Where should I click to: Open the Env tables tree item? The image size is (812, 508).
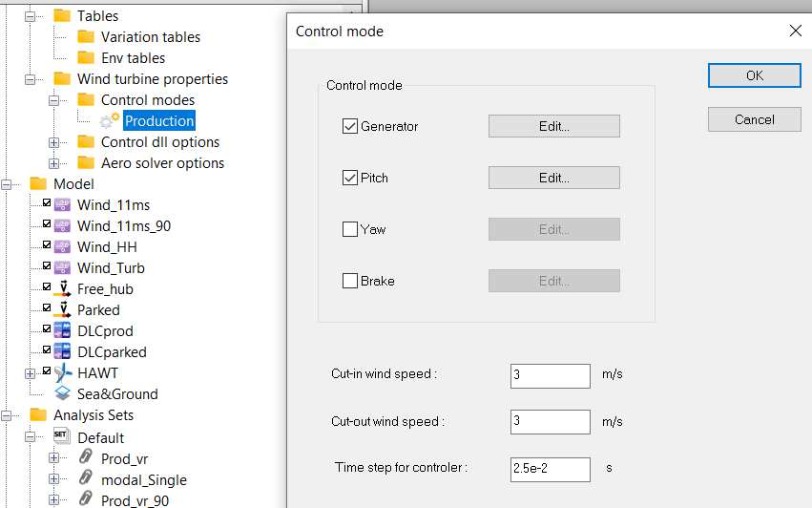coord(133,58)
